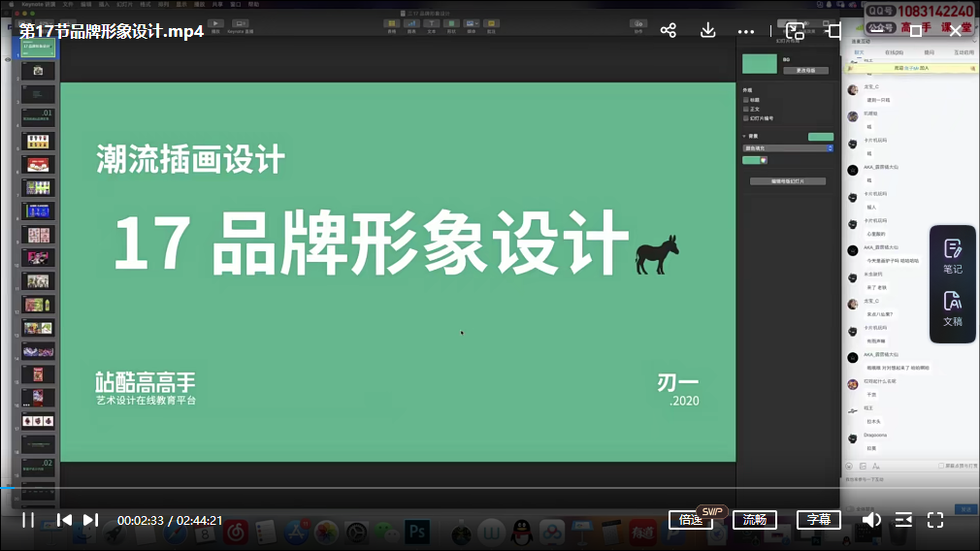
Task: Switch to the 在线 online users tab
Action: pos(894,52)
